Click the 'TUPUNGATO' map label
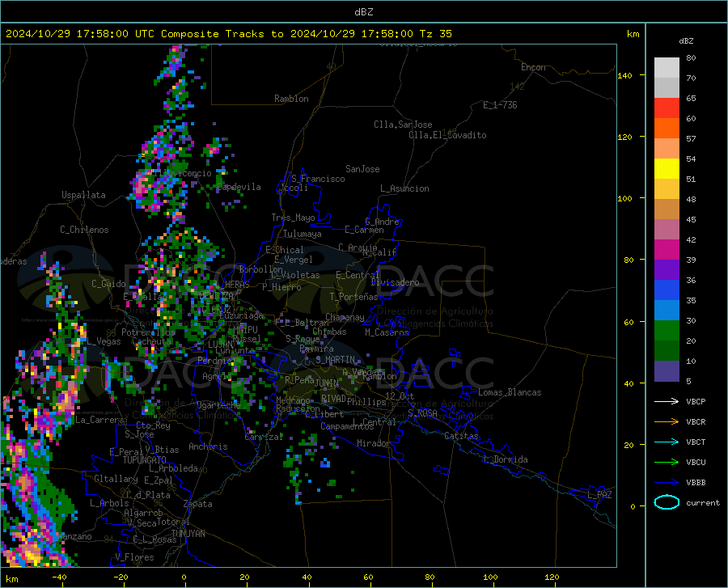Screen dimensions: 728x588 tap(144, 460)
